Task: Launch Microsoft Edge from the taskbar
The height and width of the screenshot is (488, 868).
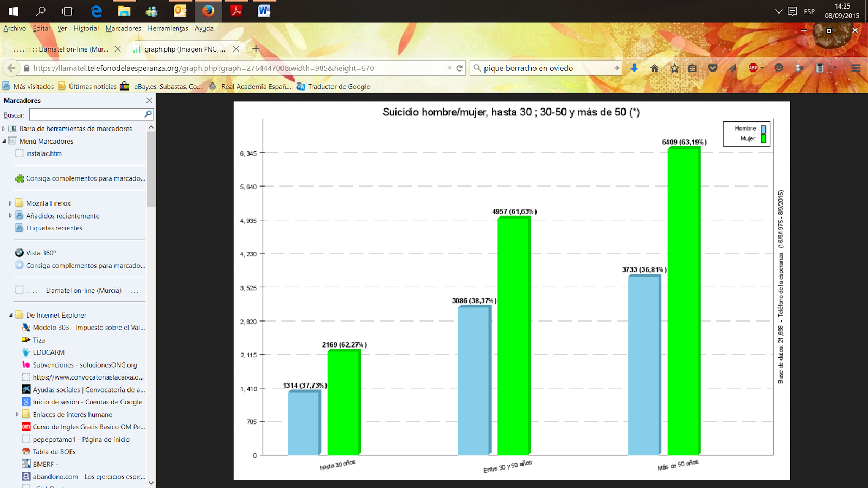Action: pyautogui.click(x=97, y=11)
